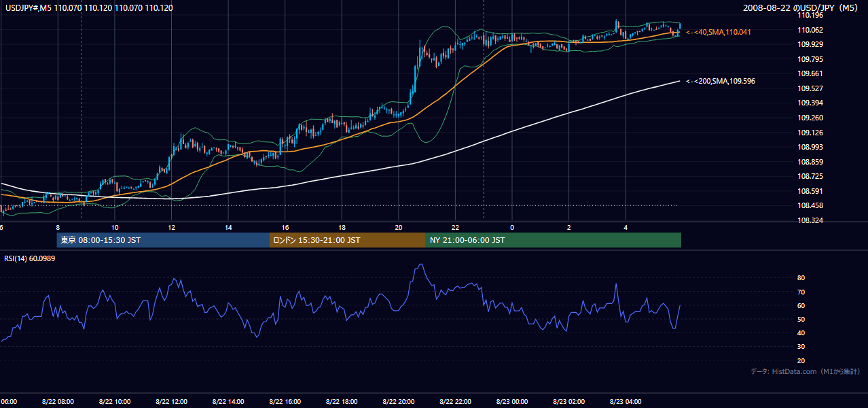Select the 東京 08:00-15:30 JST session bar
868x408 pixels.
(163, 240)
